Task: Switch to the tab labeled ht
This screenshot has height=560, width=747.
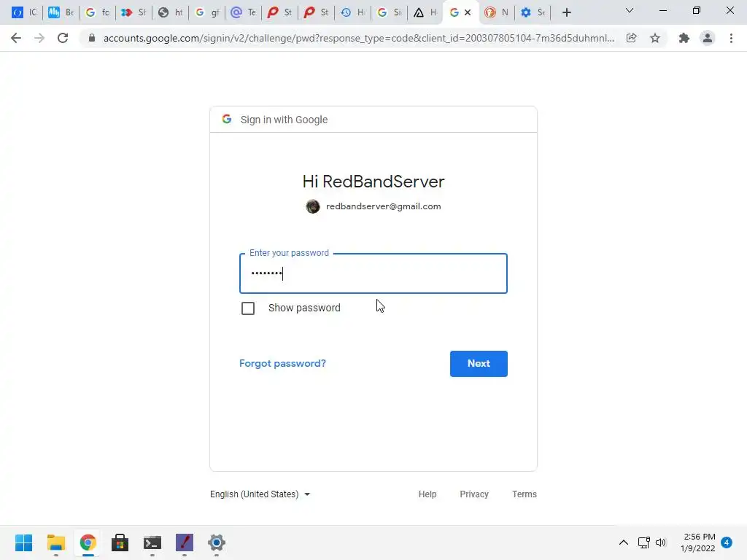Action: click(171, 12)
